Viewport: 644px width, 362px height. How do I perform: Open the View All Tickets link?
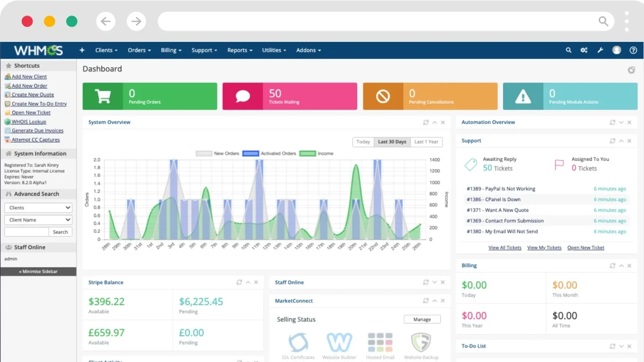click(x=505, y=248)
